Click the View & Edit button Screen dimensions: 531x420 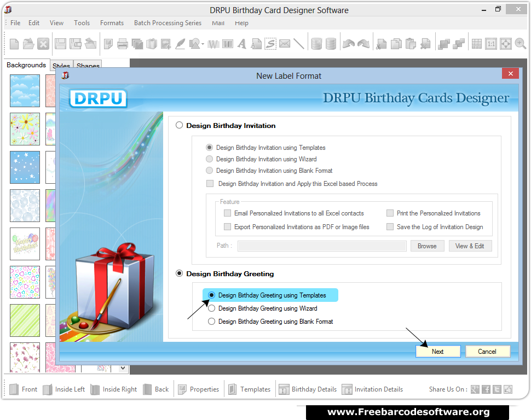(470, 246)
